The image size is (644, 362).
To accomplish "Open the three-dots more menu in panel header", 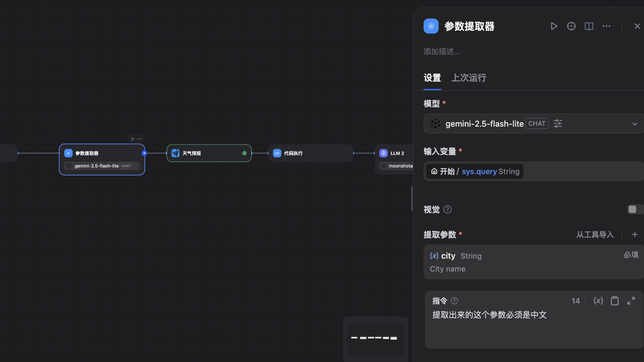I will coord(607,26).
